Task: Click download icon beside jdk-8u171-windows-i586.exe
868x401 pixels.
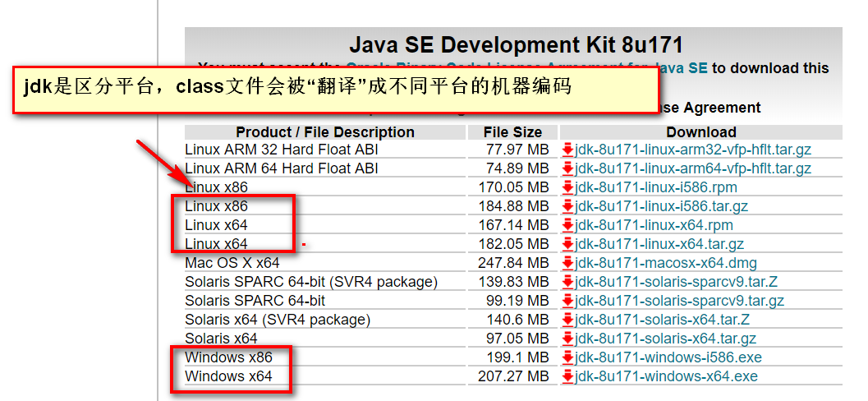Action: (567, 357)
